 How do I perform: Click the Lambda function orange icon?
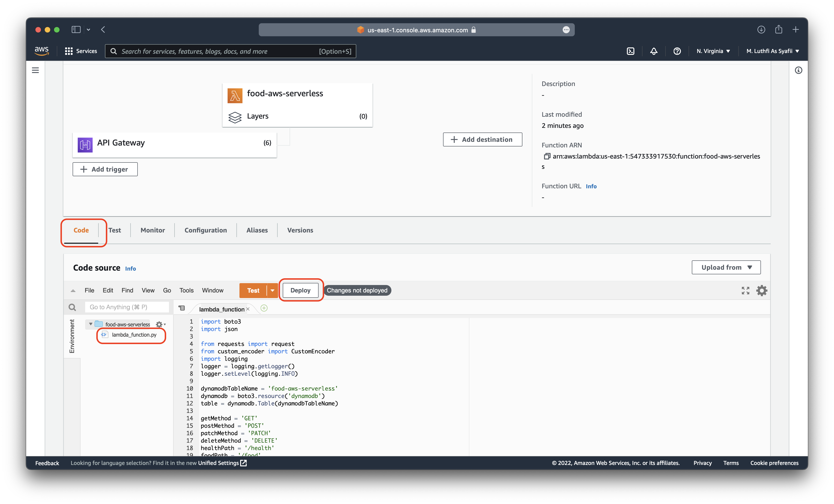(235, 95)
